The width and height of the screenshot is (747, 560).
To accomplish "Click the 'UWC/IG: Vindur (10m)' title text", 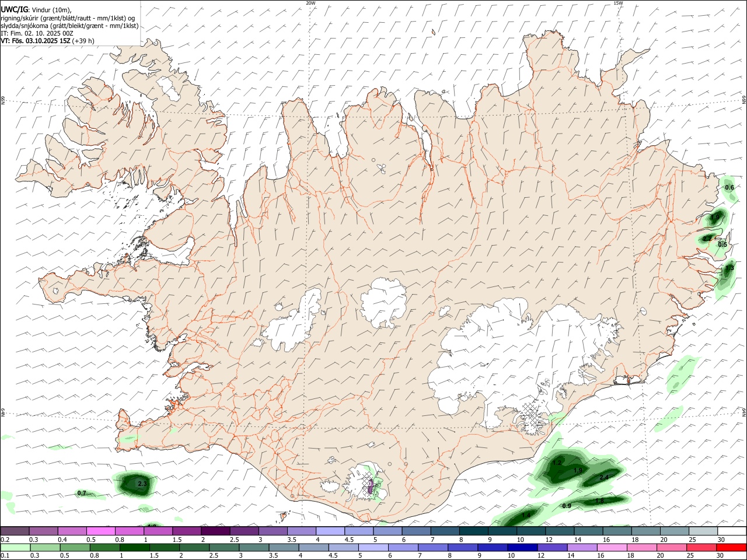I will (x=36, y=9).
